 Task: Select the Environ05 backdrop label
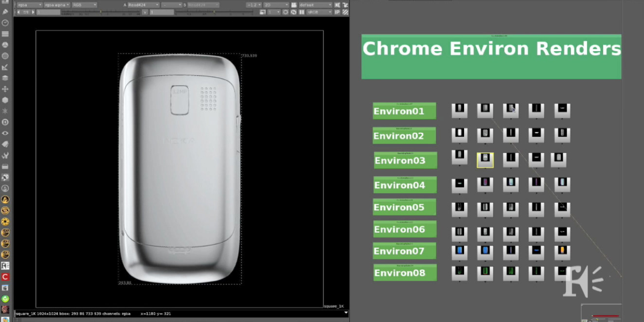(x=405, y=207)
